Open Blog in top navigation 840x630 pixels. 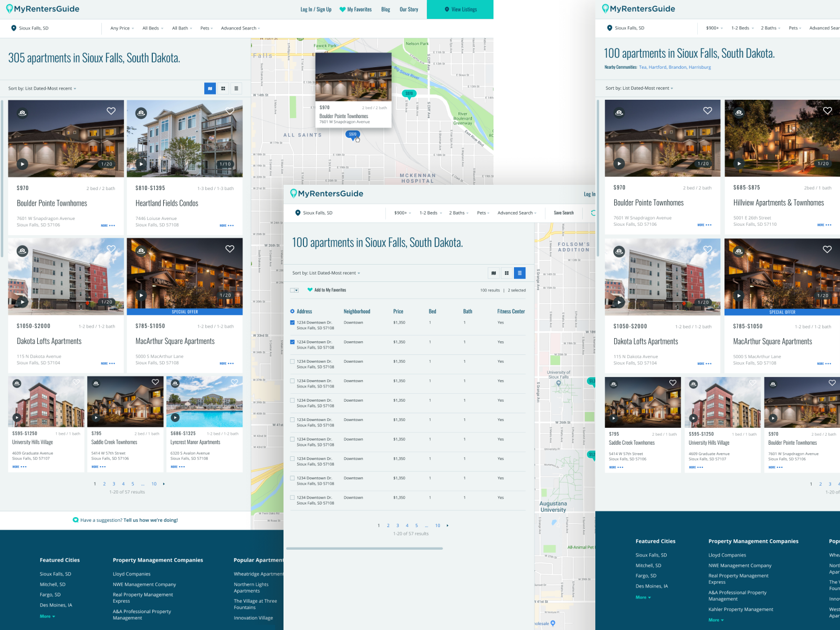tap(386, 9)
